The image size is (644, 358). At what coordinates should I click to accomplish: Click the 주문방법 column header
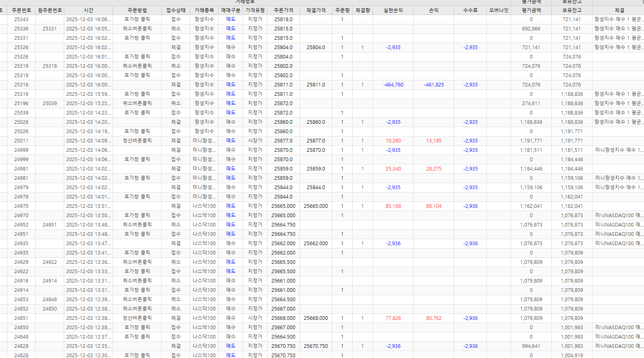click(137, 10)
